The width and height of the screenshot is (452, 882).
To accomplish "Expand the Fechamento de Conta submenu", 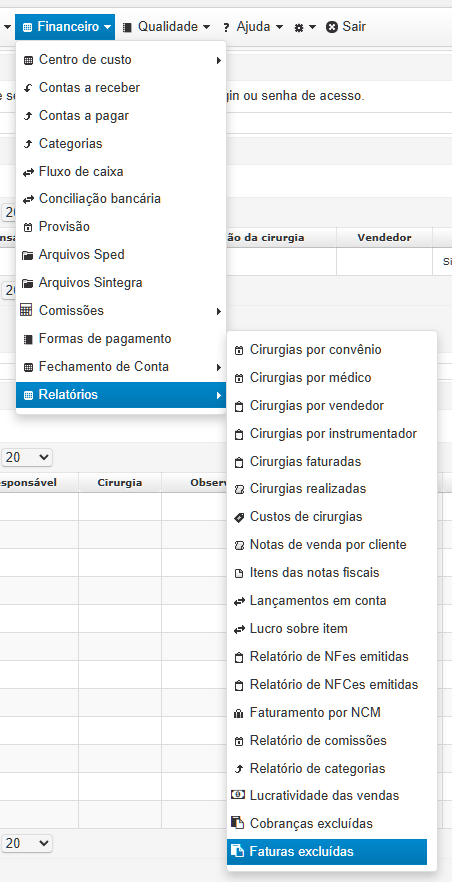I will (121, 367).
